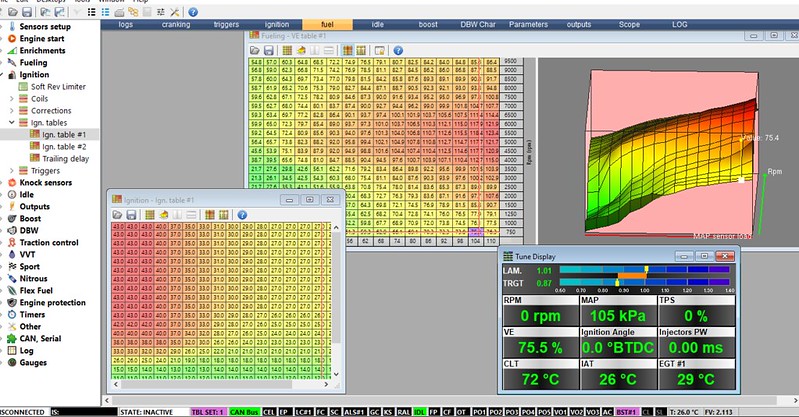Click help icon in Ign. table #1 toolbar

(242, 215)
